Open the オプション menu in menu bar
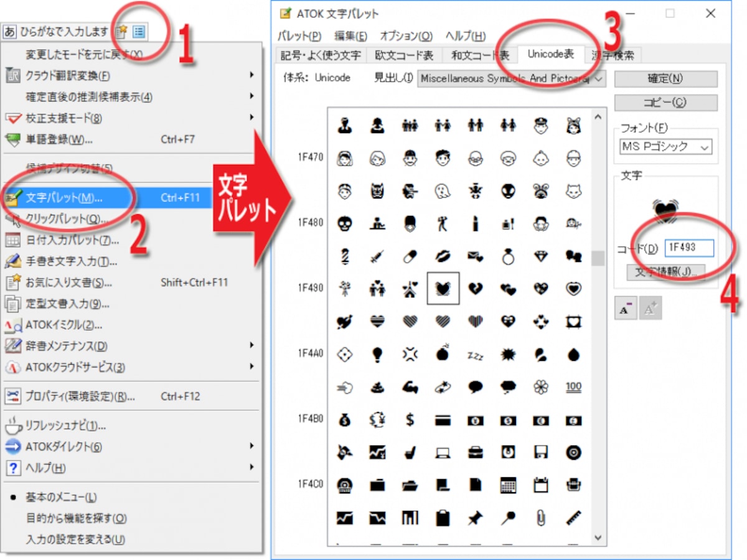Image resolution: width=747 pixels, height=560 pixels. 406,36
